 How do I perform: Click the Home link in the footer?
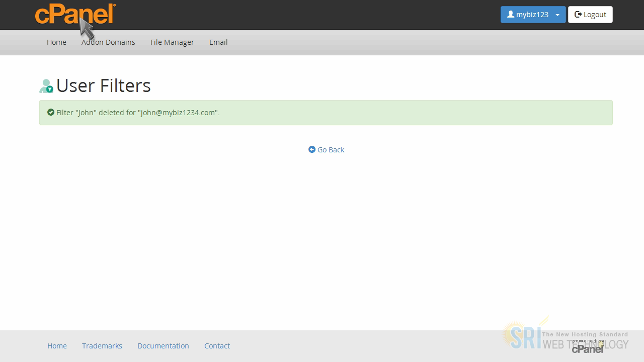tap(57, 346)
